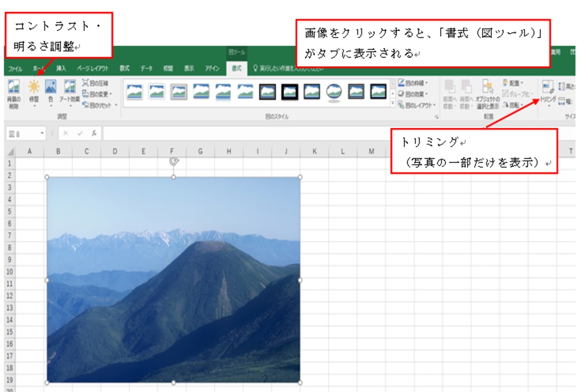Select column header M
The image size is (581, 392).
tap(371, 151)
